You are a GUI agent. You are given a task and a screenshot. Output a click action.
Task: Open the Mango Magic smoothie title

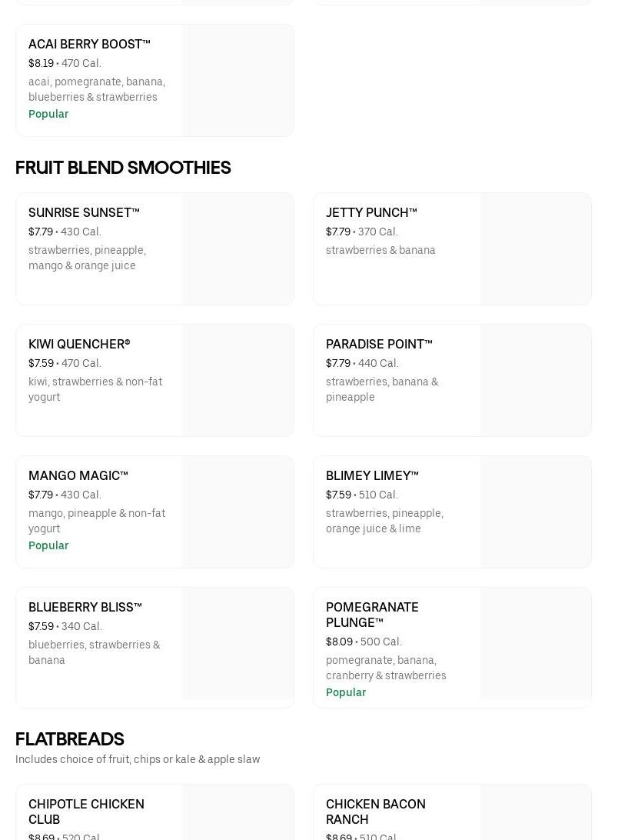click(x=78, y=476)
